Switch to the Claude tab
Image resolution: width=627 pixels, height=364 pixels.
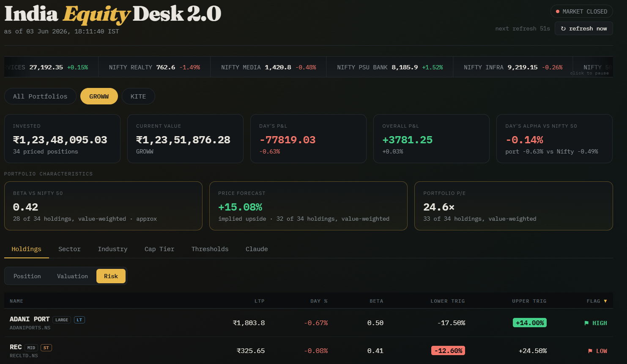pos(257,249)
